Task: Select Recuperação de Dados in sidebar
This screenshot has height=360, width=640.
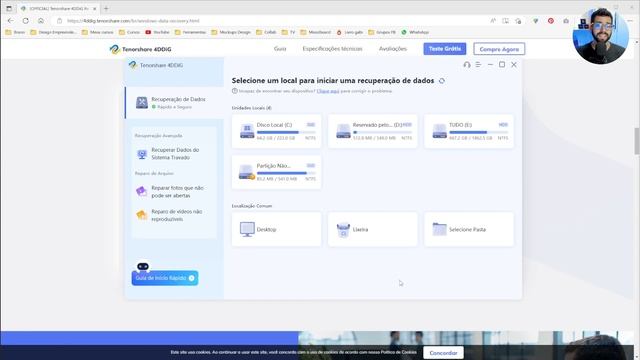Action: tap(174, 102)
